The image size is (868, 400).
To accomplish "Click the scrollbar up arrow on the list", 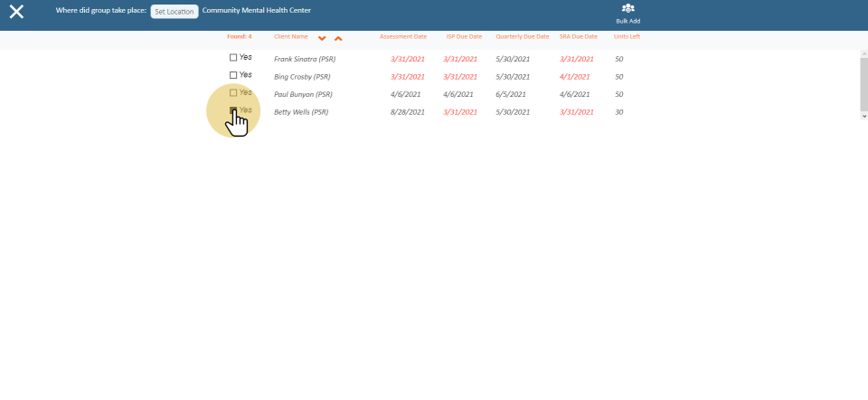I will click(x=863, y=54).
